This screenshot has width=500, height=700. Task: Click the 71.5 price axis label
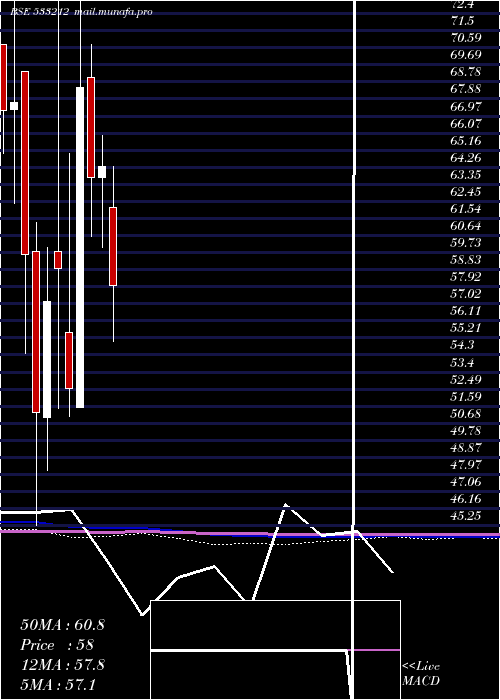(462, 21)
